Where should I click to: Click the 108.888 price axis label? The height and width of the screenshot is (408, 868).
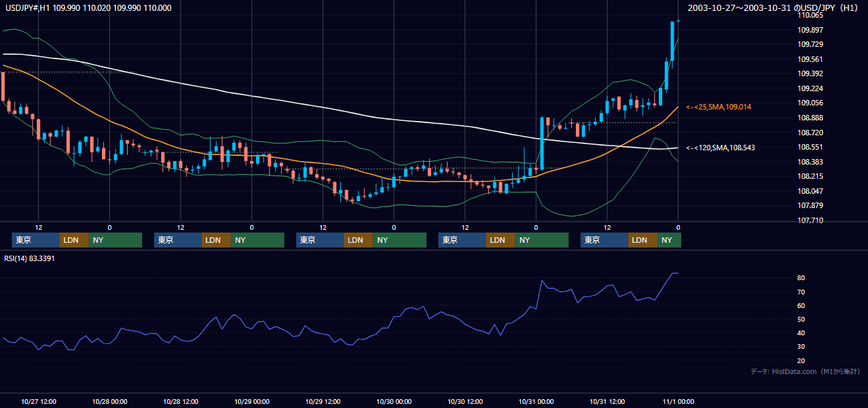(x=810, y=118)
